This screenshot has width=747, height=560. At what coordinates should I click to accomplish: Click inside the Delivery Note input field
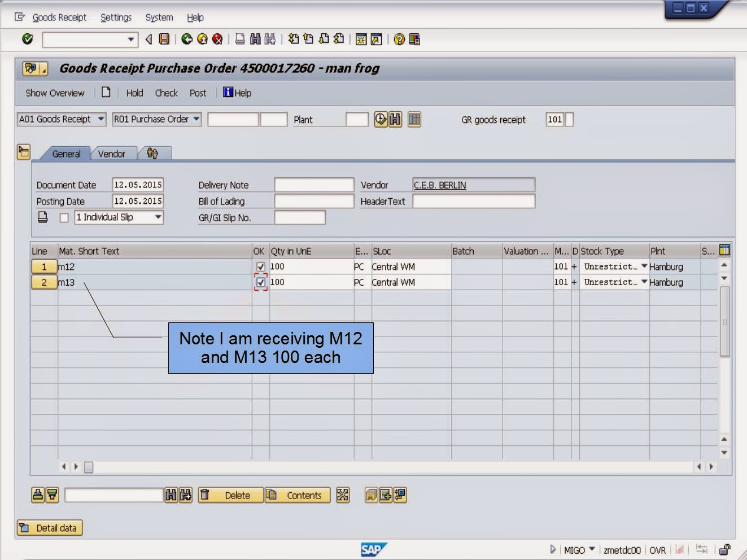313,185
